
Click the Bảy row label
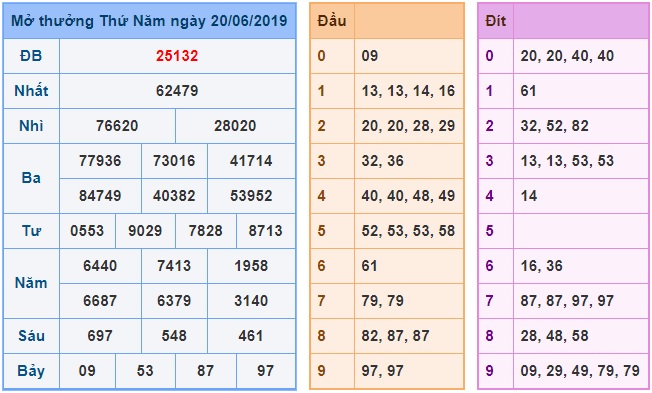31,371
